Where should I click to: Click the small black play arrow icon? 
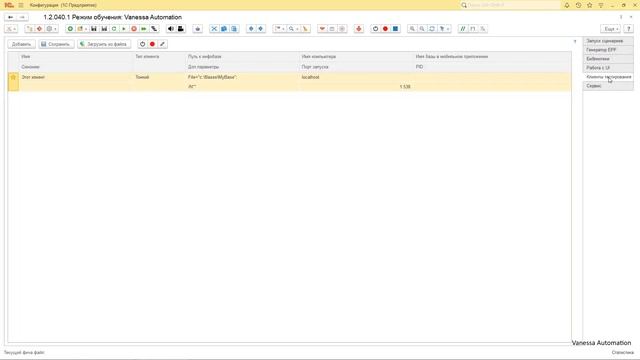tap(124, 29)
